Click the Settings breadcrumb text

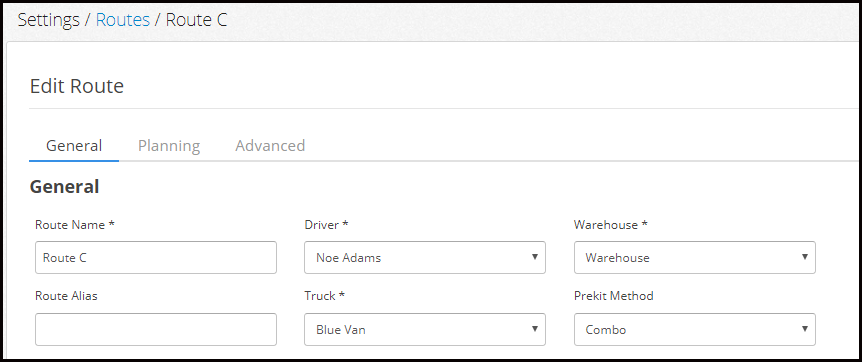(48, 20)
